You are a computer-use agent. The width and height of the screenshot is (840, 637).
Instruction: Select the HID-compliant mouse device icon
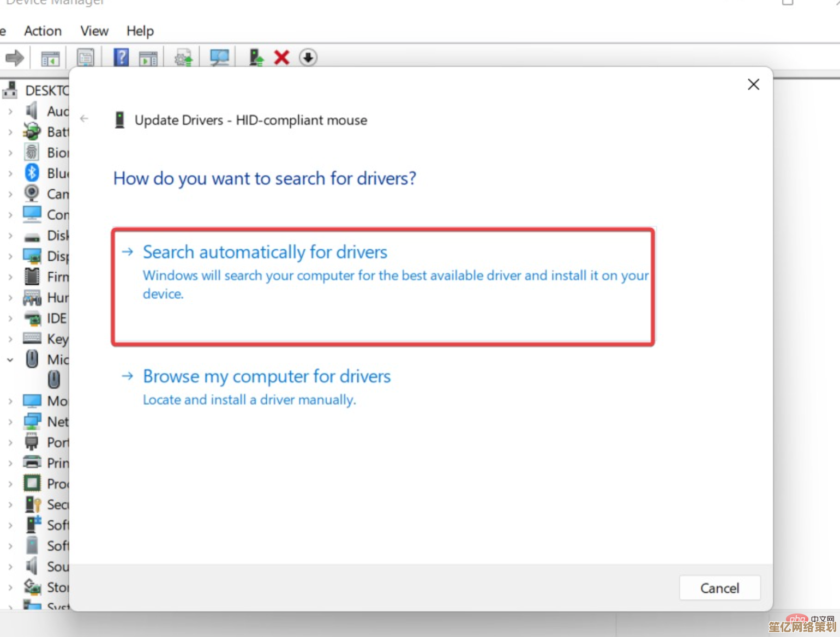pyautogui.click(x=54, y=380)
